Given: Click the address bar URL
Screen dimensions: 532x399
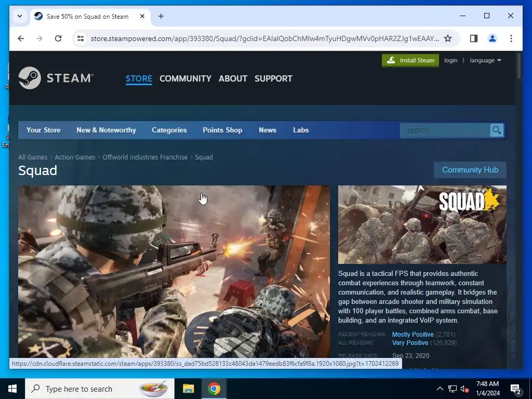Looking at the screenshot, I should pos(264,38).
